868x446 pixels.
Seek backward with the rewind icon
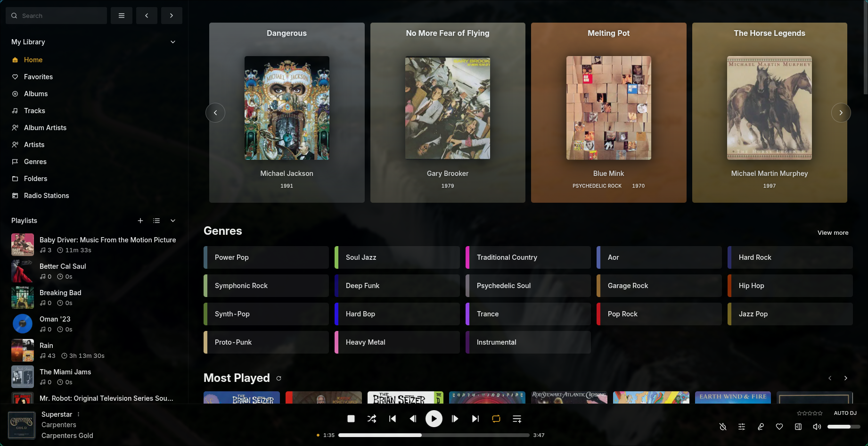click(x=413, y=419)
